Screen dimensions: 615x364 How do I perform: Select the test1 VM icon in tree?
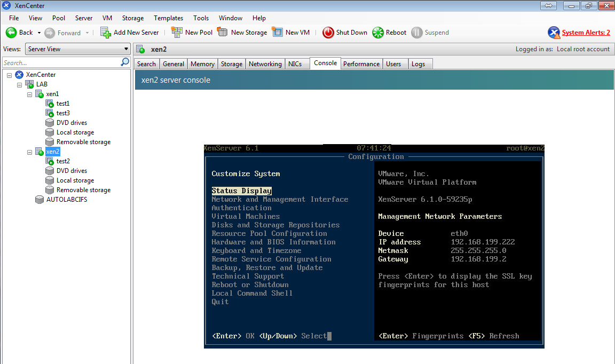click(x=50, y=104)
